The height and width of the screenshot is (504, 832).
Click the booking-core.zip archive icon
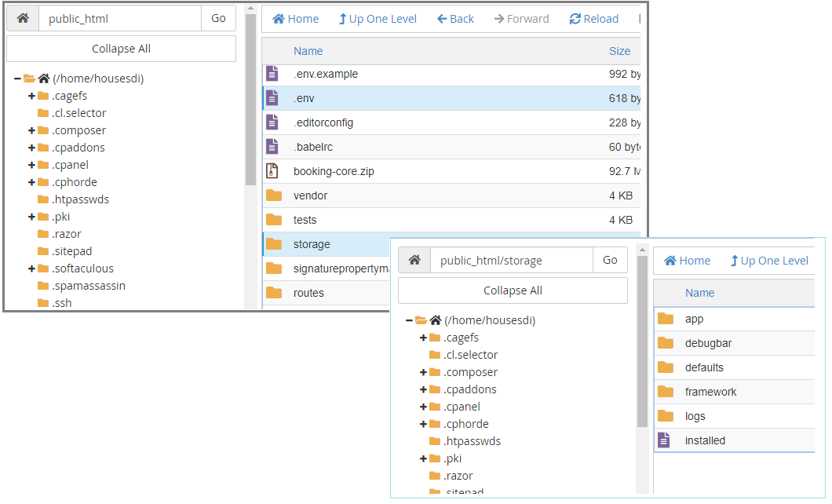tap(272, 171)
